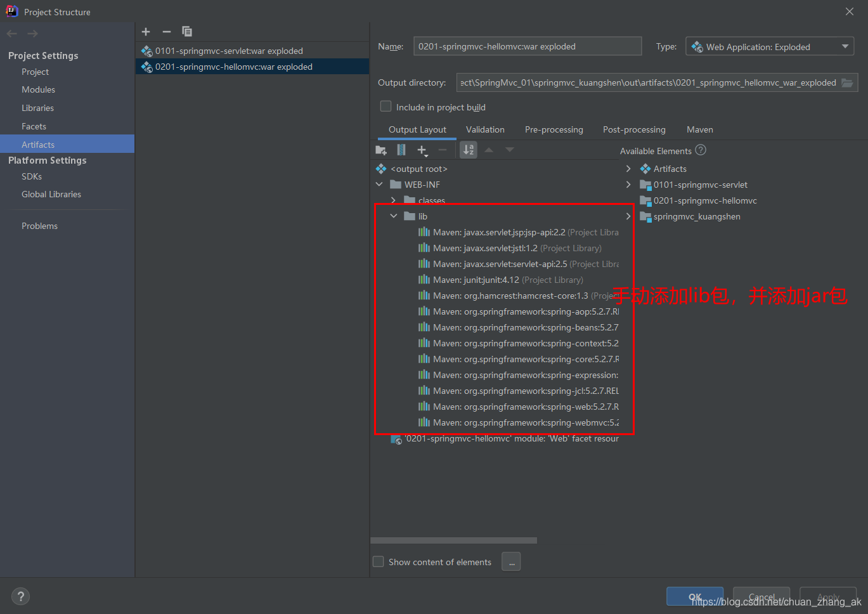
Task: Click the Artifacts icon in Available Elements
Action: [645, 169]
